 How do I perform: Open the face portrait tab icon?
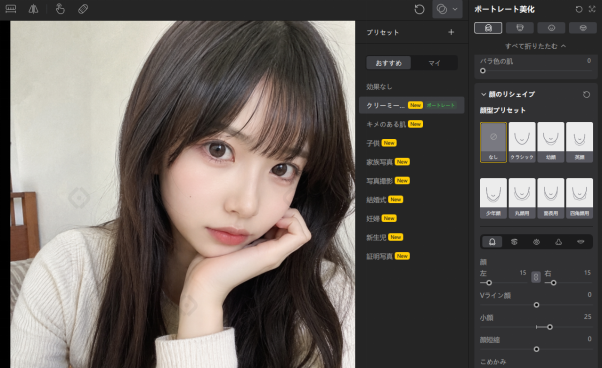coord(488,28)
